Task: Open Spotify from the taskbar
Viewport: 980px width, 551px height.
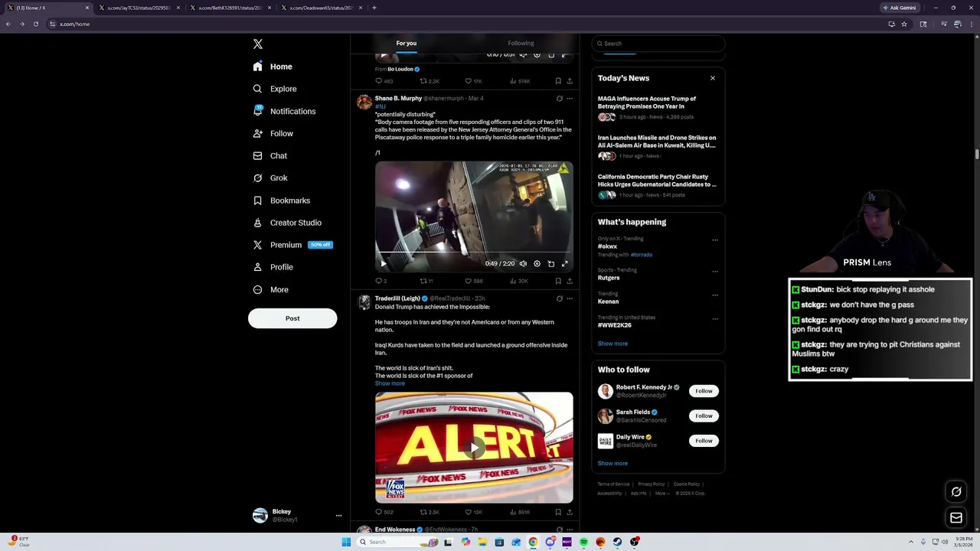Action: [583, 542]
